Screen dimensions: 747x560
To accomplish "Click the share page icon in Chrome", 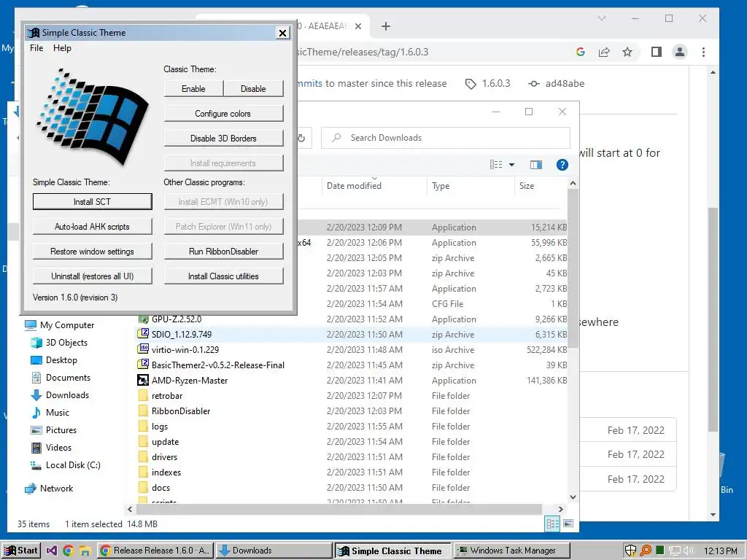I will (604, 52).
